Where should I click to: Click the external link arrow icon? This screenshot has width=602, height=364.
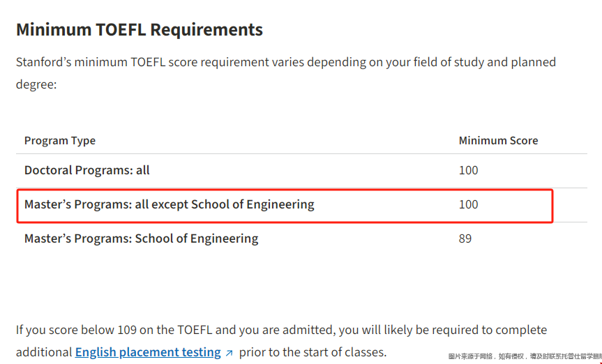tap(229, 353)
